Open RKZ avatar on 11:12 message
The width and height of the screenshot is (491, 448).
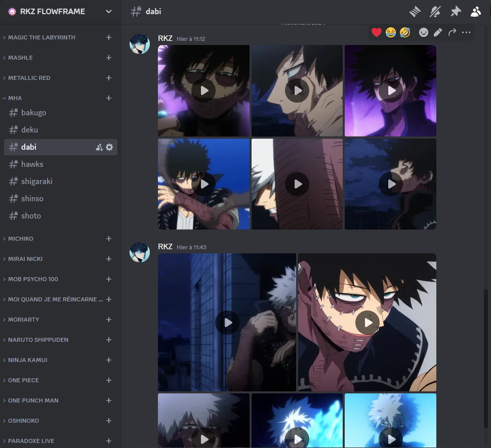tap(140, 44)
